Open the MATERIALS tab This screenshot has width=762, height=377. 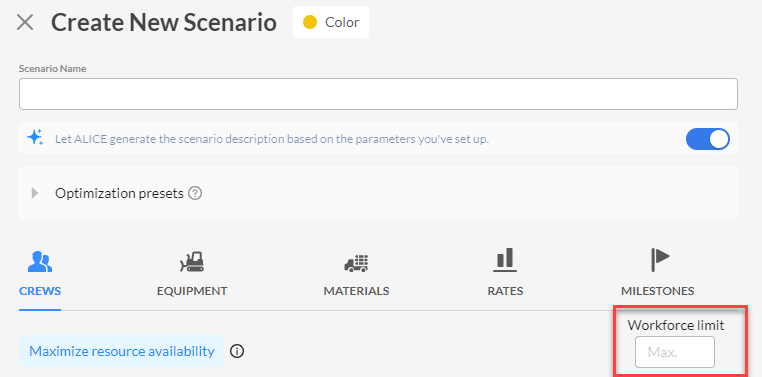tap(356, 291)
